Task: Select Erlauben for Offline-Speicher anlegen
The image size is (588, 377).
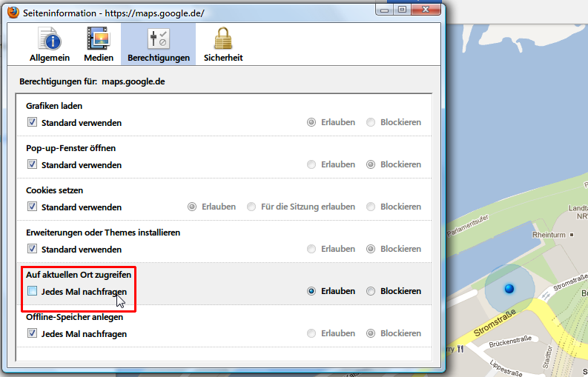Action: (x=311, y=333)
